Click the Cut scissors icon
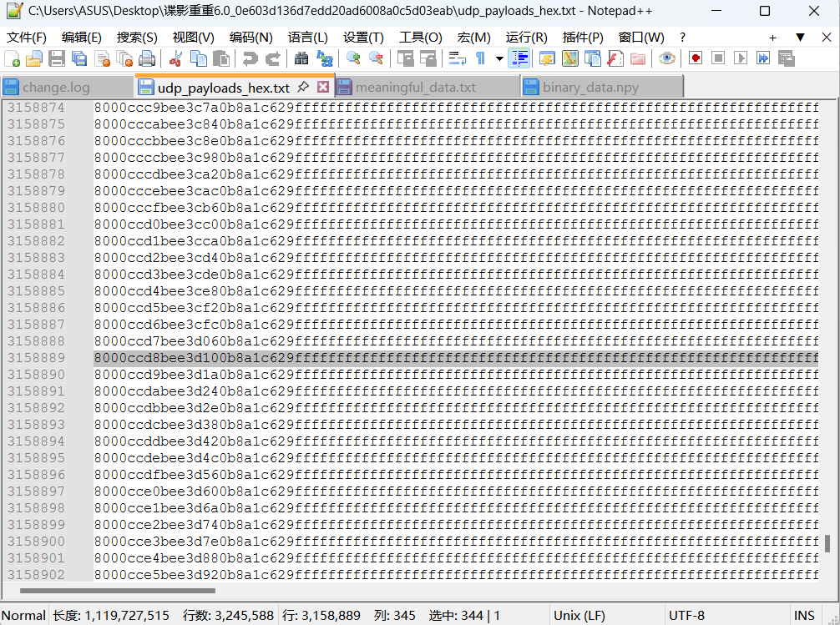840x625 pixels. pyautogui.click(x=175, y=58)
